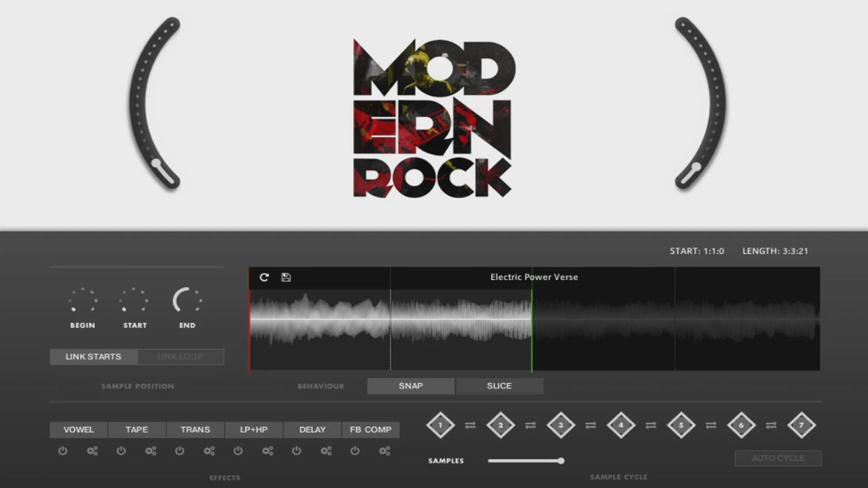This screenshot has width=868, height=488.
Task: Switch behaviour to SNAP
Action: click(411, 386)
